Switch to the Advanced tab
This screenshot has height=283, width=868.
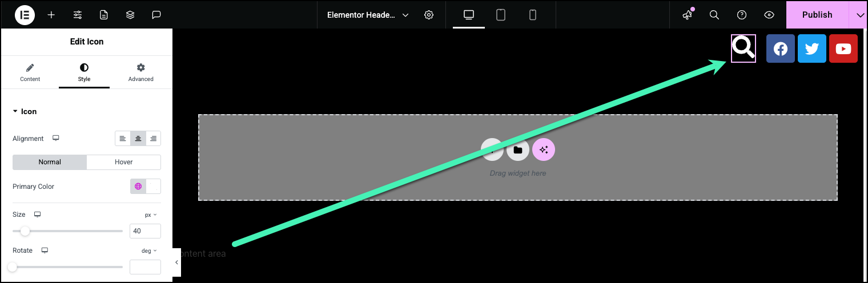[x=140, y=72]
